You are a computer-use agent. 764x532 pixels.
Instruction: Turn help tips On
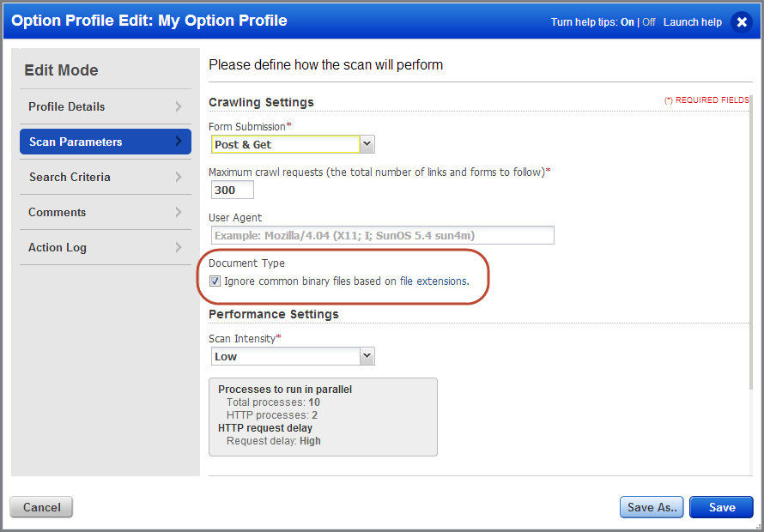628,22
